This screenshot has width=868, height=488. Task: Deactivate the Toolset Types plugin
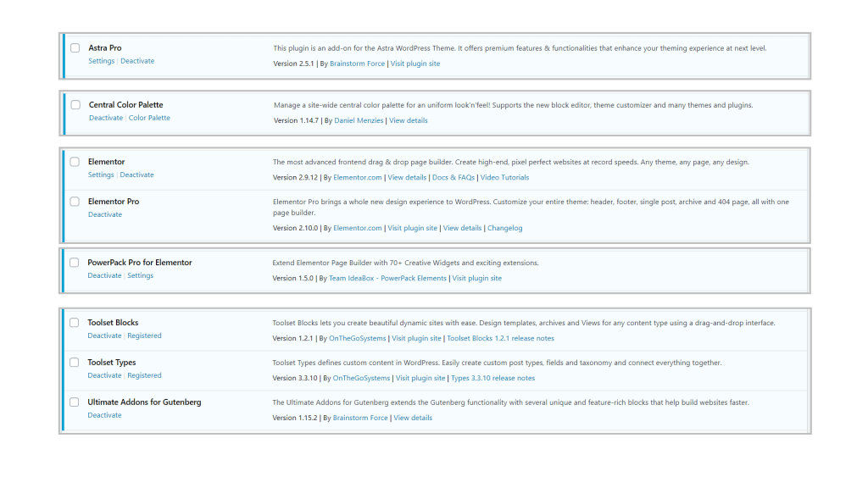click(x=104, y=375)
